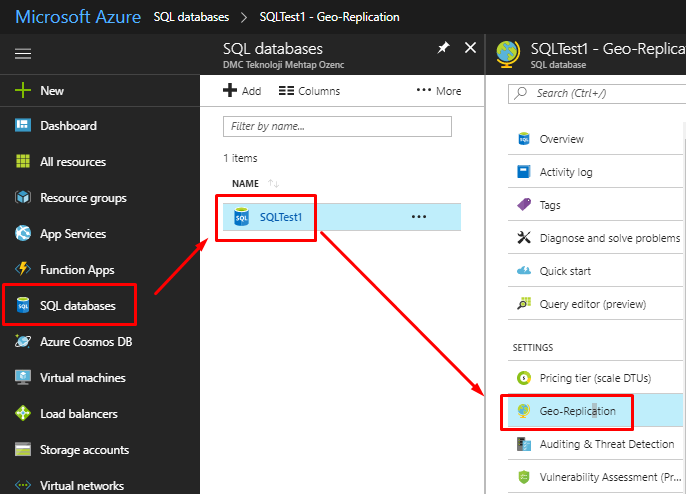Screen dimensions: 686x494
Task: Click the green plus New icon
Action: 23,91
